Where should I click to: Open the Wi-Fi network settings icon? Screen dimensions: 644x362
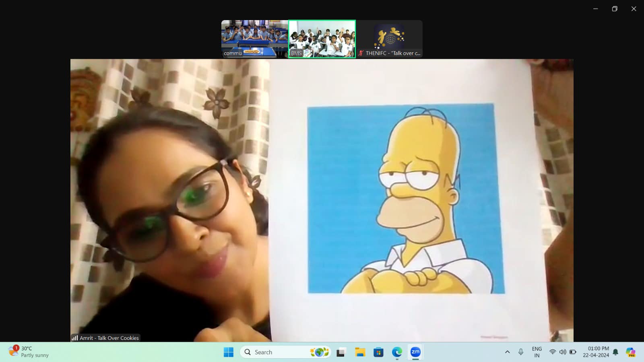coord(553,352)
